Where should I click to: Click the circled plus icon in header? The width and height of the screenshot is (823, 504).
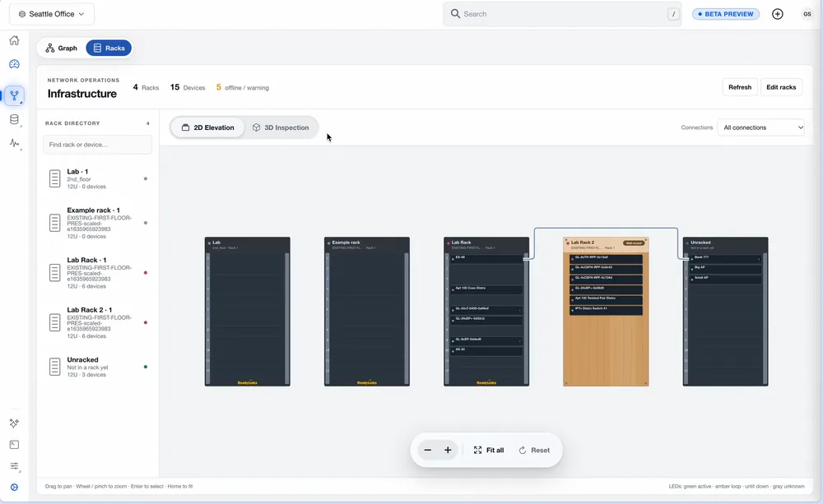(778, 14)
